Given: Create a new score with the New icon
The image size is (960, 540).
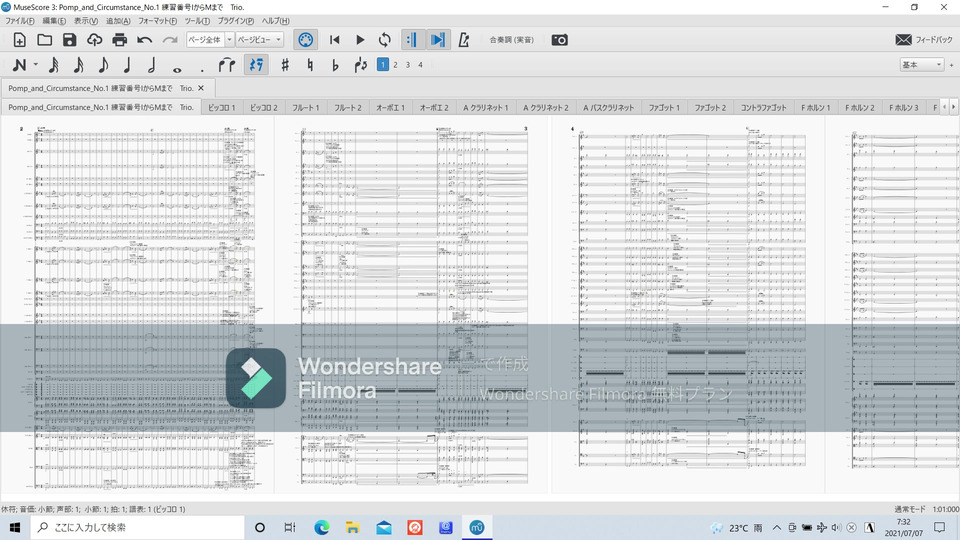Looking at the screenshot, I should click(19, 40).
